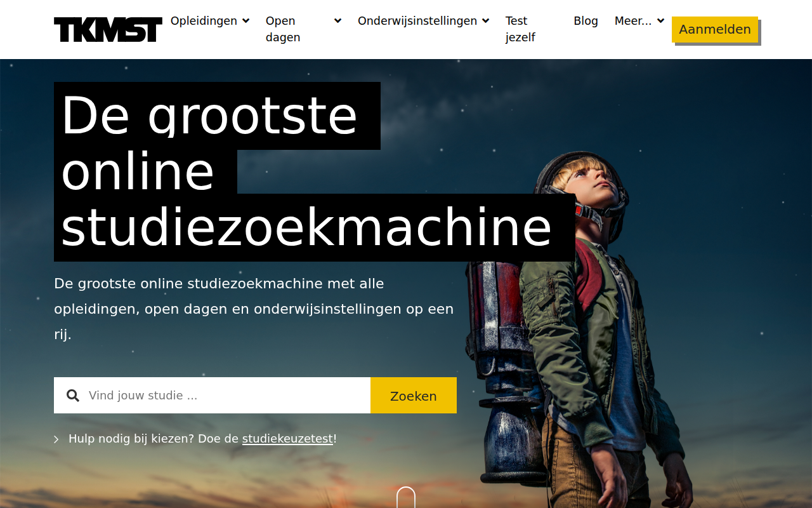Click the yellow Zoeken button
This screenshot has width=812, height=508.
tap(414, 396)
